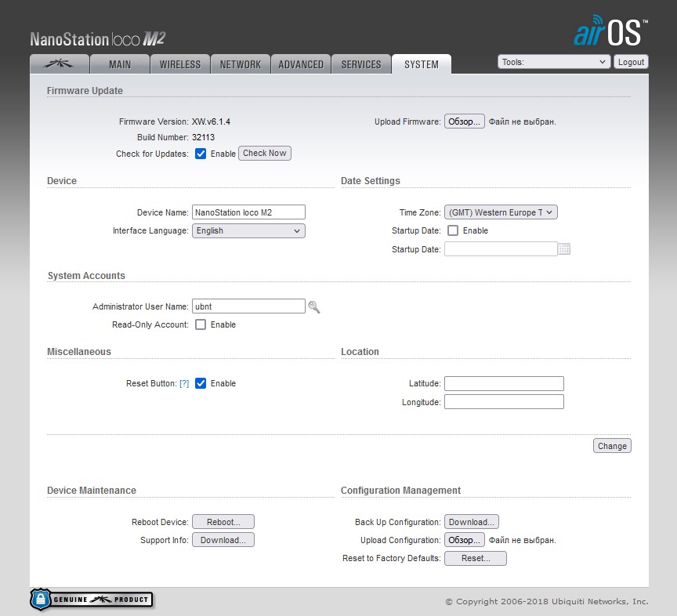Click the Device Name input field

click(x=248, y=212)
